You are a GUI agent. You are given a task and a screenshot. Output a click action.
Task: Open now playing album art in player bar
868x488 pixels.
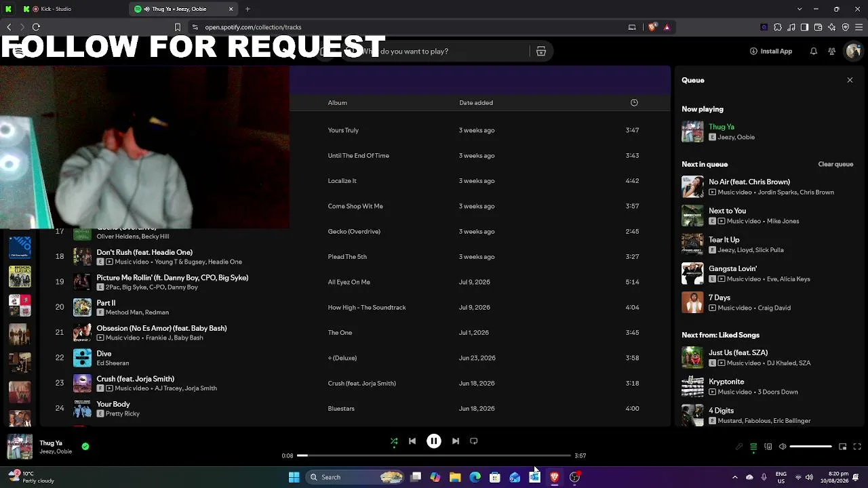point(20,447)
